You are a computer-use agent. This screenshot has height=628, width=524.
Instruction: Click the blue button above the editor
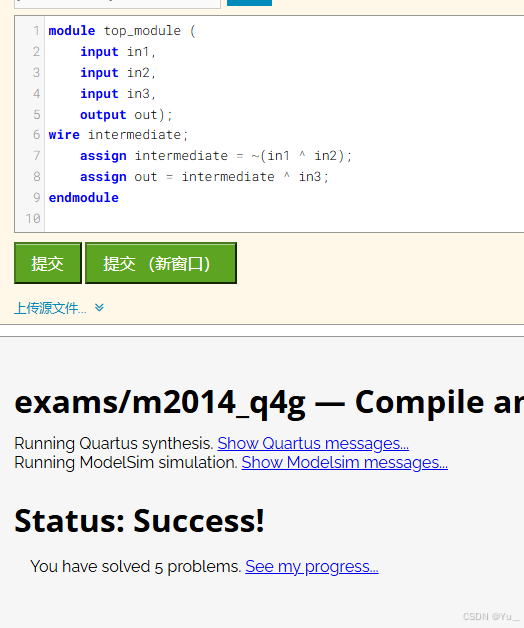(x=249, y=3)
